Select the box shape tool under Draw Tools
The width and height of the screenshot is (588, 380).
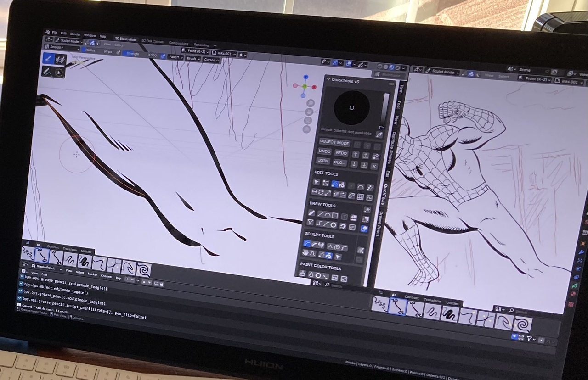point(335,215)
